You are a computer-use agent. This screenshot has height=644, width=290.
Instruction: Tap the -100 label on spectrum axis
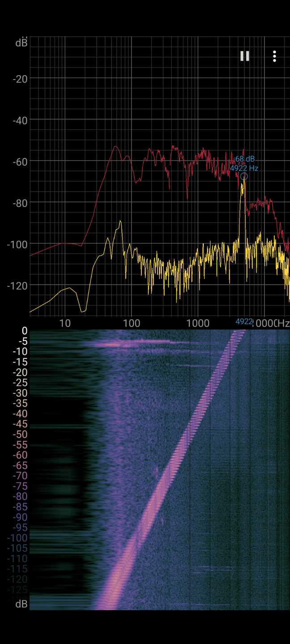tap(17, 244)
